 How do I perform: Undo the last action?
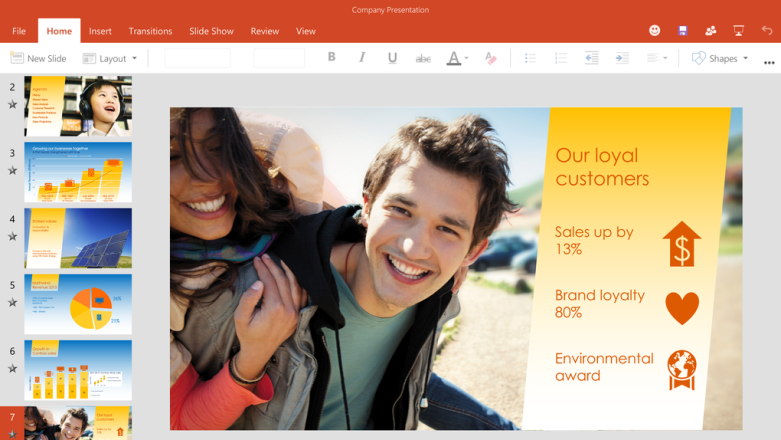[767, 31]
